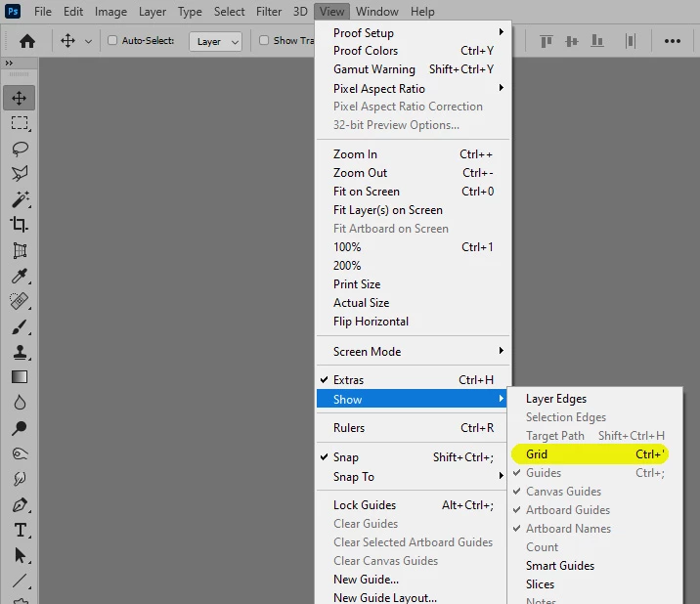Viewport: 700px width, 604px height.
Task: Click Align Top Edges icon
Action: pos(547,41)
